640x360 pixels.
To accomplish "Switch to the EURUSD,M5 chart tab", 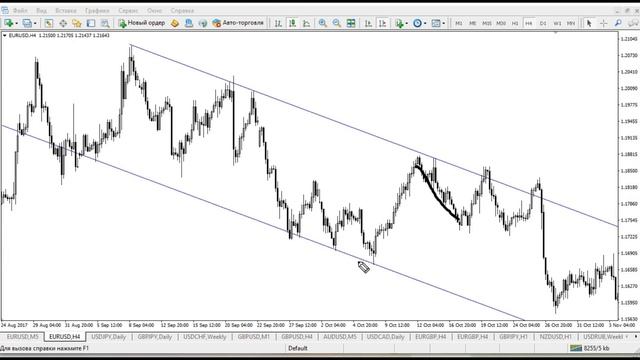I will tap(22, 337).
